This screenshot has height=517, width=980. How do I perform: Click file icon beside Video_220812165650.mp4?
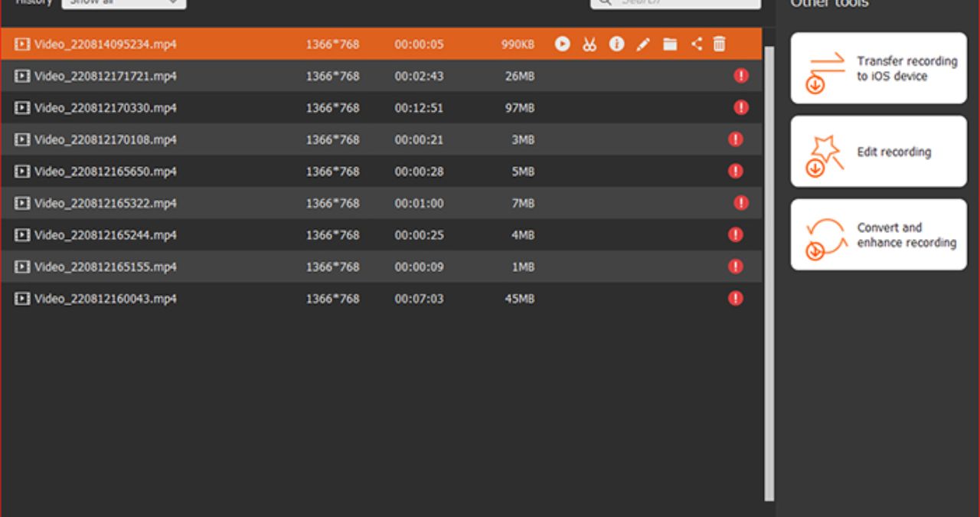point(22,172)
